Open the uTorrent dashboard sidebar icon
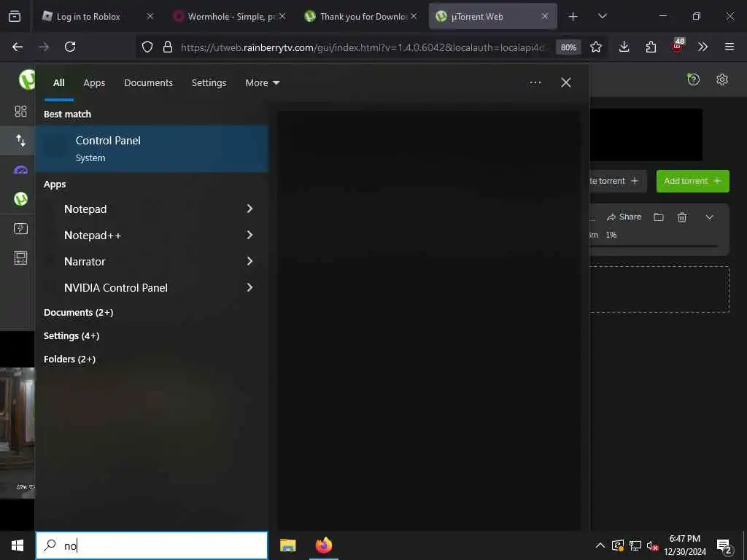This screenshot has width=747, height=560. (20, 112)
